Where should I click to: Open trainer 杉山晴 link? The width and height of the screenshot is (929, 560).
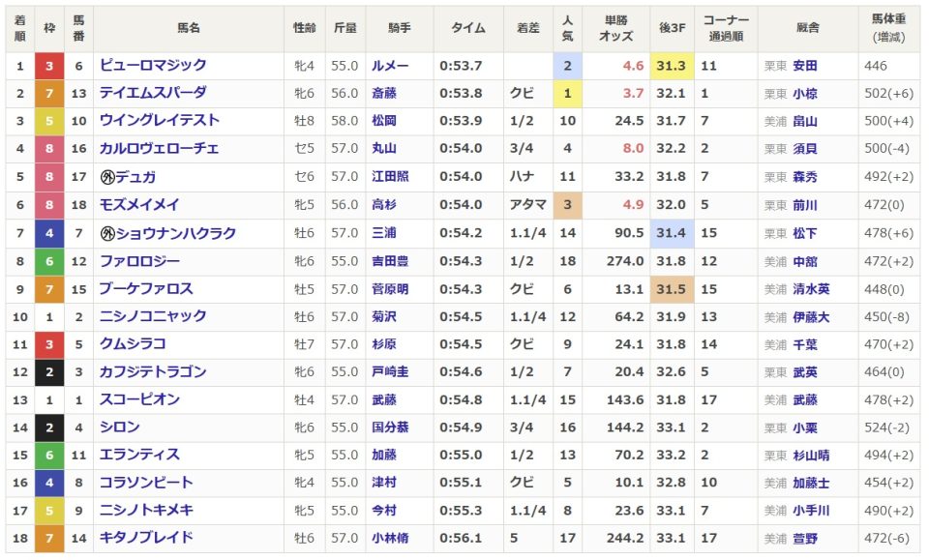(x=810, y=456)
